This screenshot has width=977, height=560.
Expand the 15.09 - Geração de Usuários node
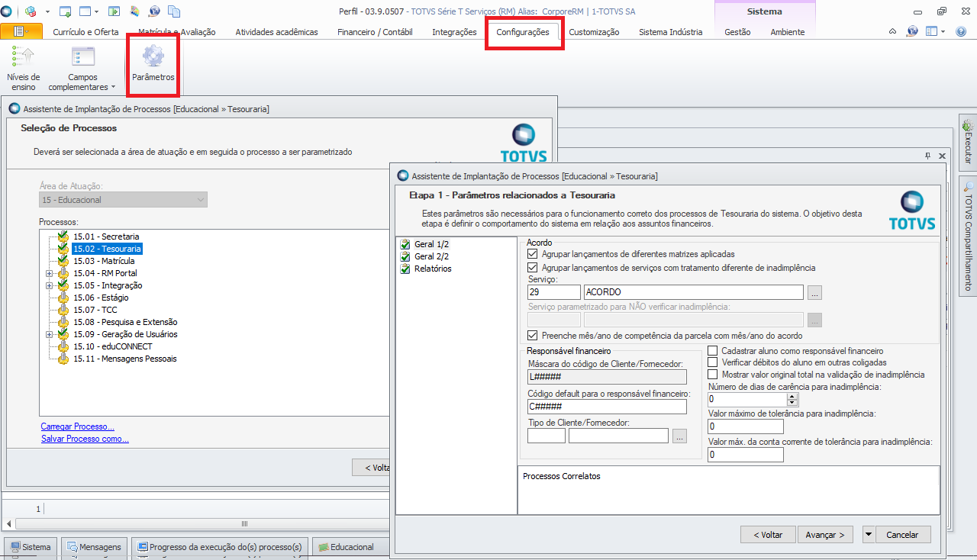point(50,334)
